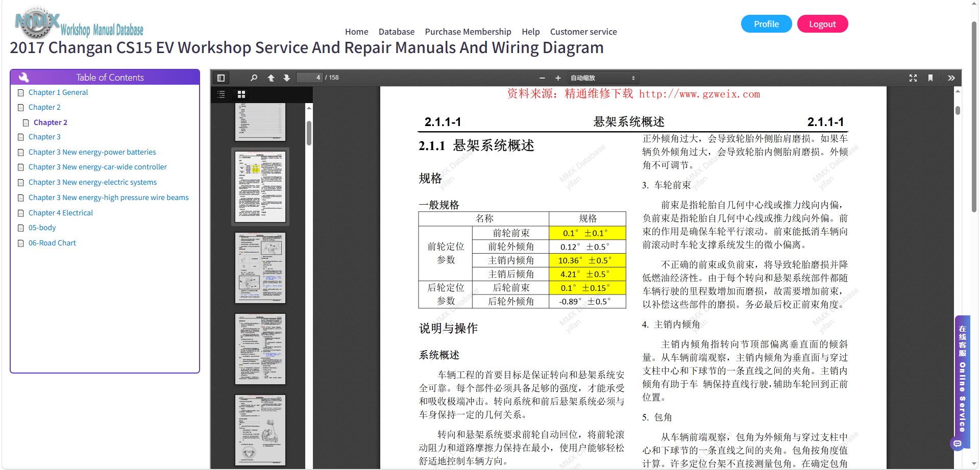Image resolution: width=980 pixels, height=470 pixels.
Task: Open the zoom level dropdown
Action: tap(603, 78)
